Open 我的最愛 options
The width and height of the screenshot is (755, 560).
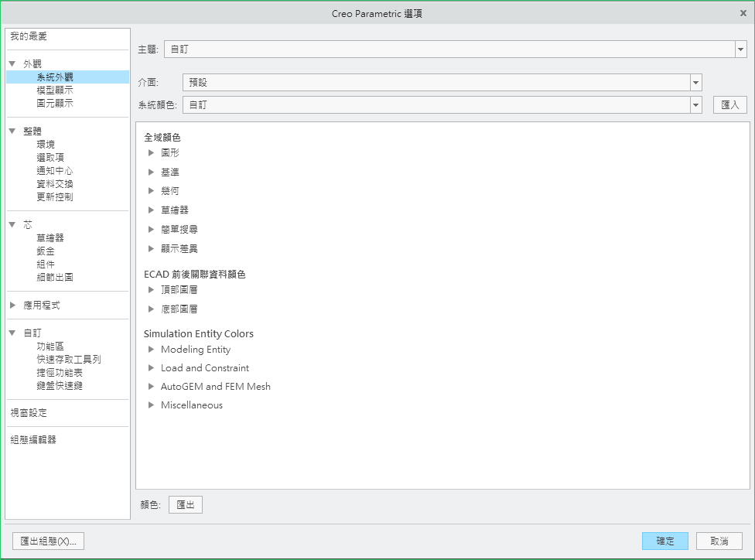pos(29,37)
